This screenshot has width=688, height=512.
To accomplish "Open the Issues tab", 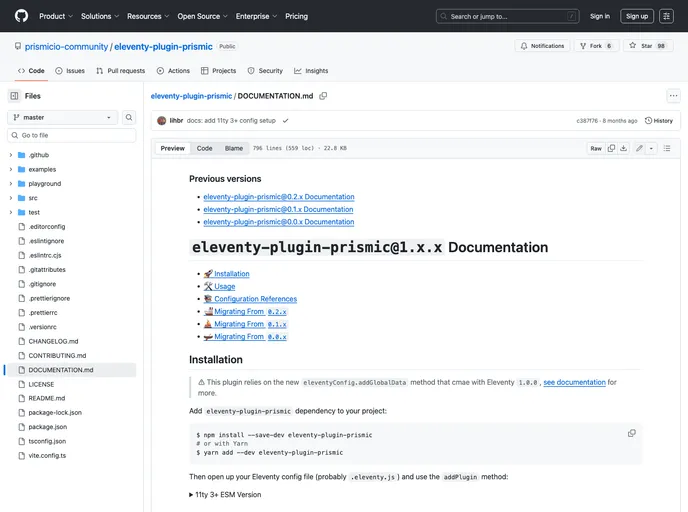I will [x=70, y=71].
